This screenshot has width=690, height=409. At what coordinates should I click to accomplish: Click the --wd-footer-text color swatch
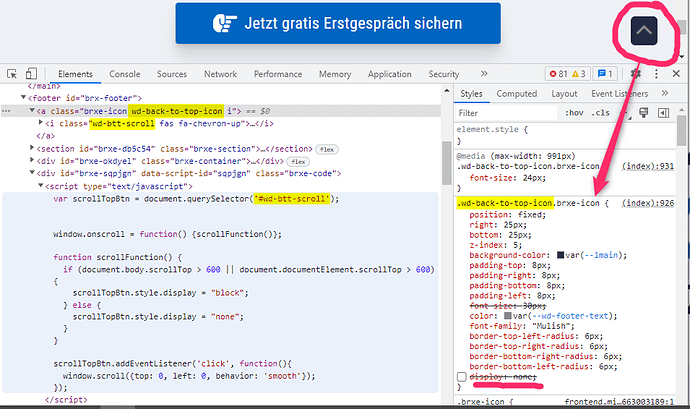tap(507, 316)
